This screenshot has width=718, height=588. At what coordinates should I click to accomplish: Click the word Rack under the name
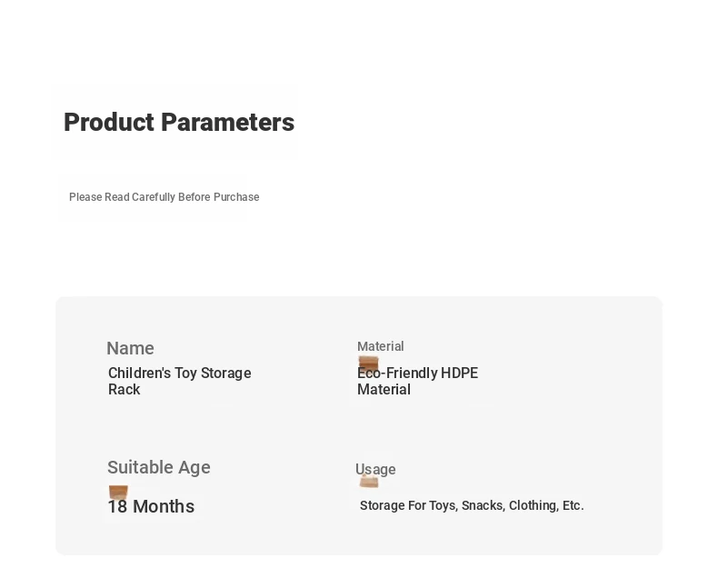125,390
